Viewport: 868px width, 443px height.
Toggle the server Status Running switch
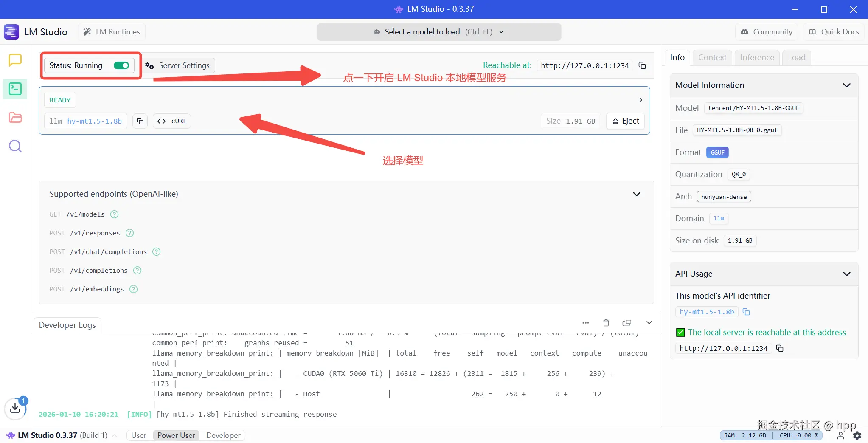coord(121,65)
